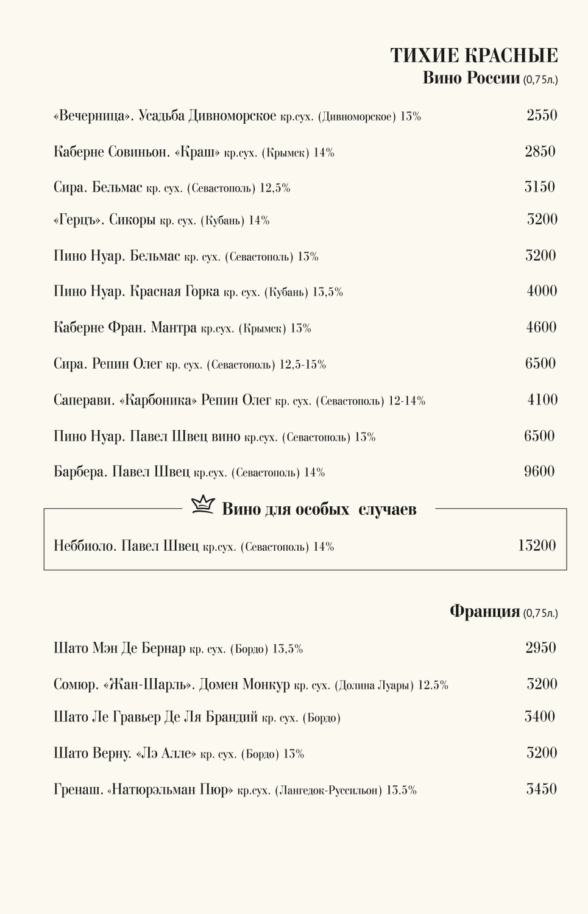Click the ТИХИЕ КРАСНЫЕ page heading
The height and width of the screenshot is (914, 588).
click(474, 55)
